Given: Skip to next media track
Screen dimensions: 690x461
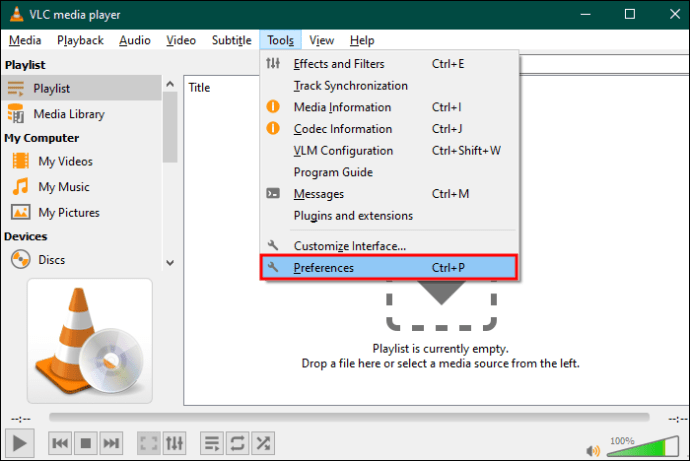Looking at the screenshot, I should pyautogui.click(x=112, y=442).
